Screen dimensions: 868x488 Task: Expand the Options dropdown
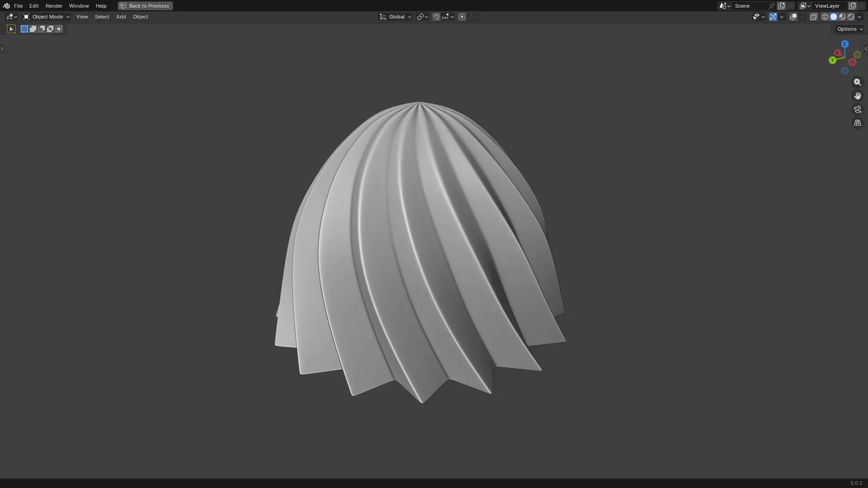849,29
